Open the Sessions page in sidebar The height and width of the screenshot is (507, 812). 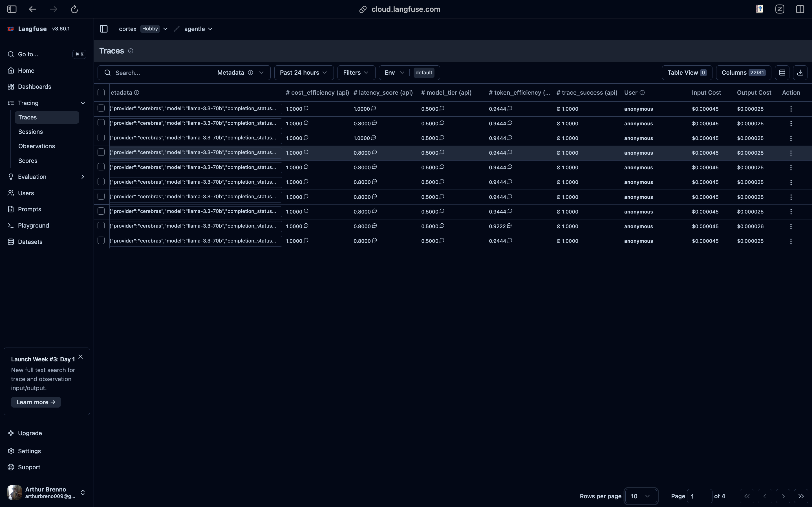[30, 132]
